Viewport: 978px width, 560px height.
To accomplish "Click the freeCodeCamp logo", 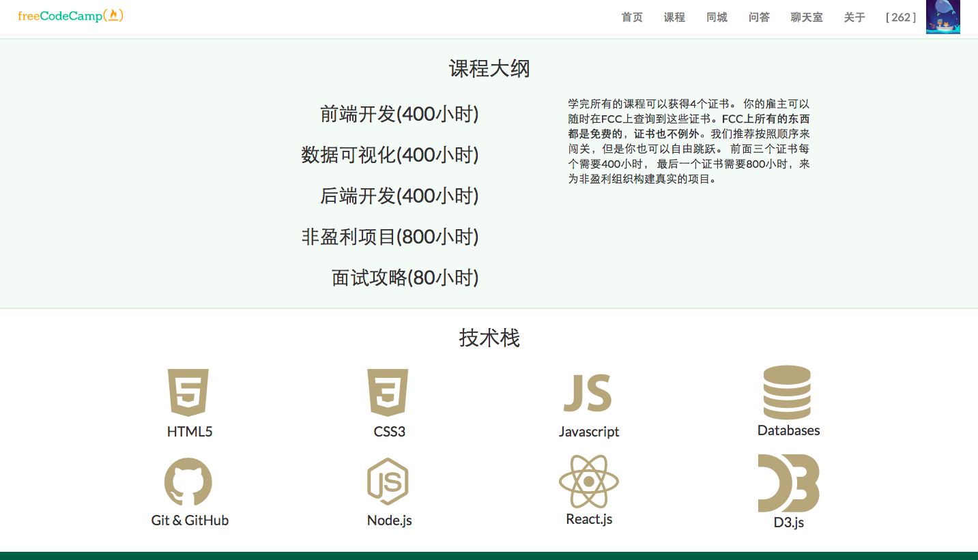I will 71,16.
